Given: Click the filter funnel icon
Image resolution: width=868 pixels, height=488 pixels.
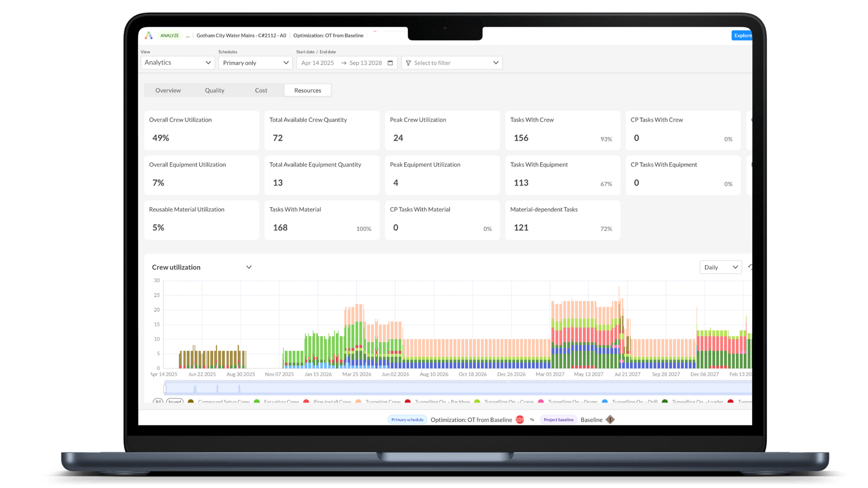Looking at the screenshot, I should 408,63.
